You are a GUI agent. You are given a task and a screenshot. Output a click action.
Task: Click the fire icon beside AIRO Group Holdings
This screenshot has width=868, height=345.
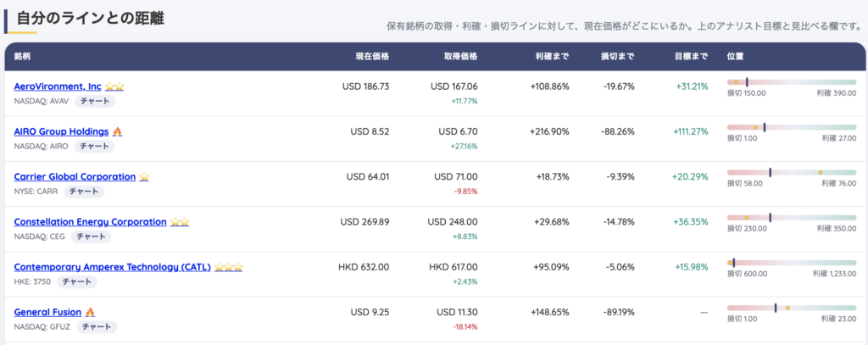pos(117,131)
